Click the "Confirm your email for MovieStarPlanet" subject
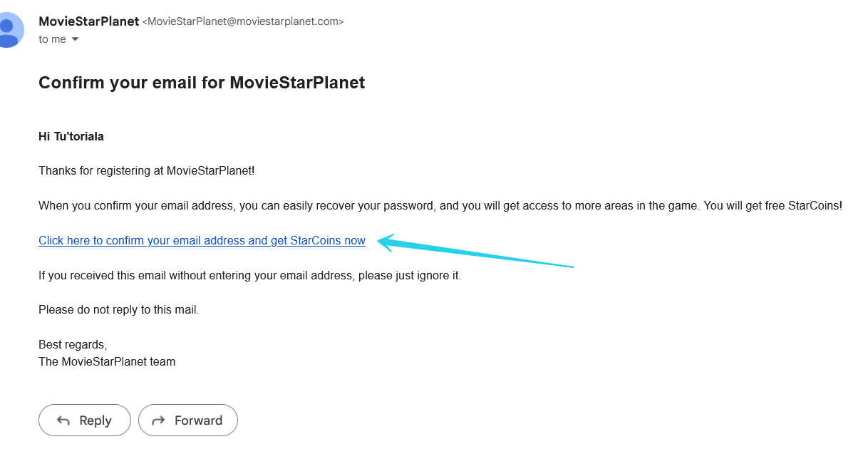 pos(202,83)
